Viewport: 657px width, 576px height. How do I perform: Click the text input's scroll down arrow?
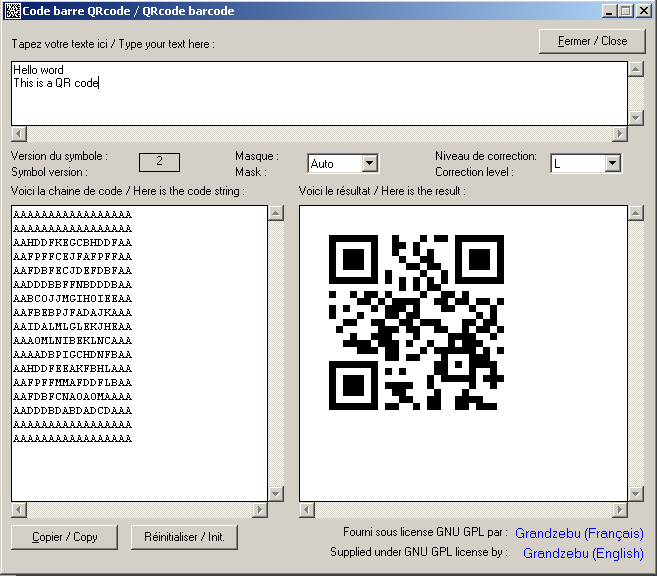click(x=635, y=117)
